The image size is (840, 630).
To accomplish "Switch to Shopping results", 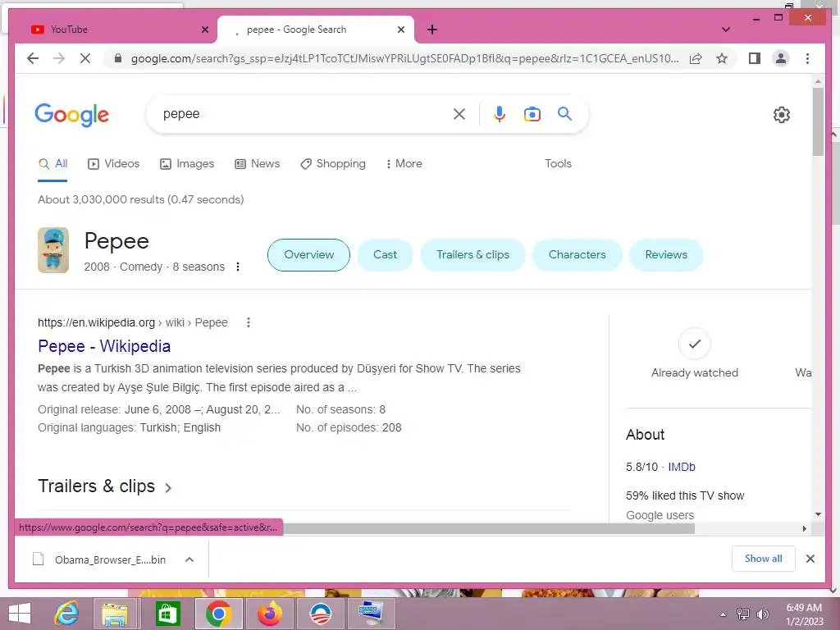I will click(x=333, y=163).
